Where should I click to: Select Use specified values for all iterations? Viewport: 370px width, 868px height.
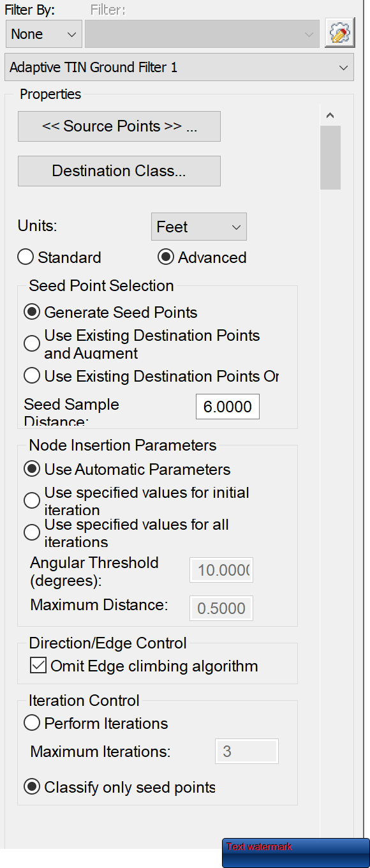tap(32, 532)
